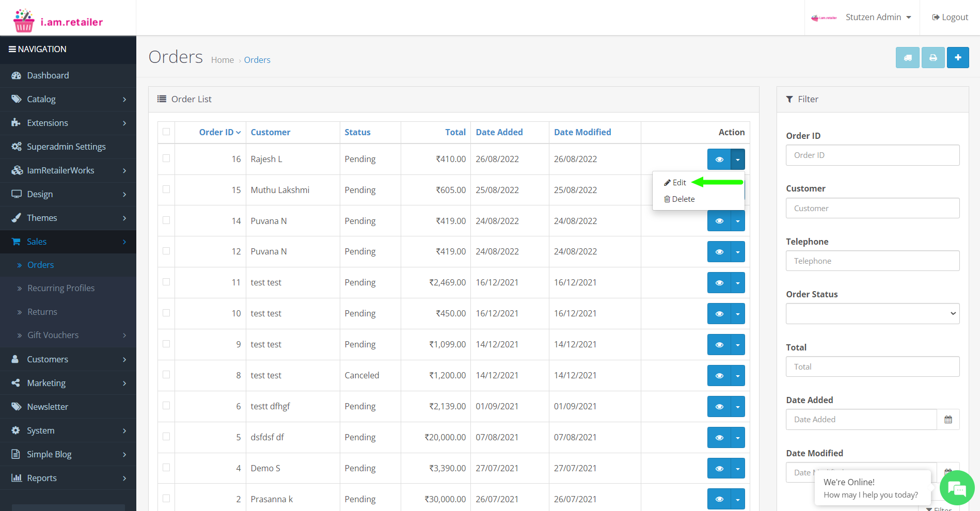The width and height of the screenshot is (980, 511).
Task: Expand the Stutzen Admin user menu
Action: (x=878, y=18)
